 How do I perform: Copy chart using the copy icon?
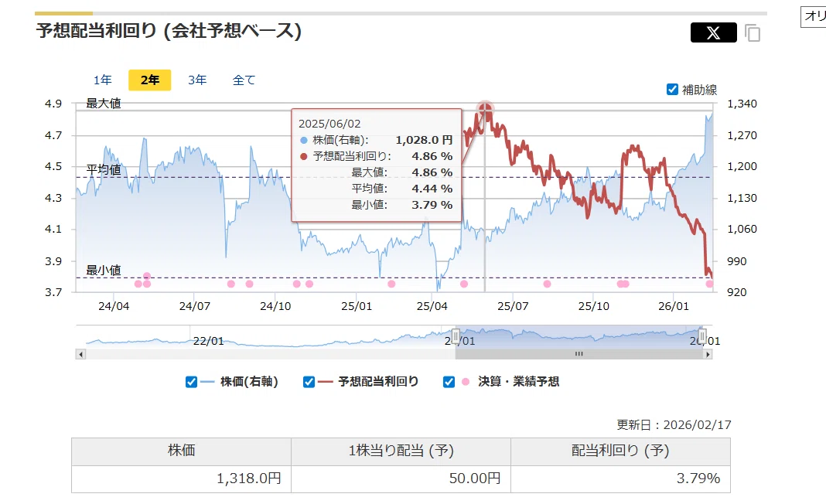[753, 32]
